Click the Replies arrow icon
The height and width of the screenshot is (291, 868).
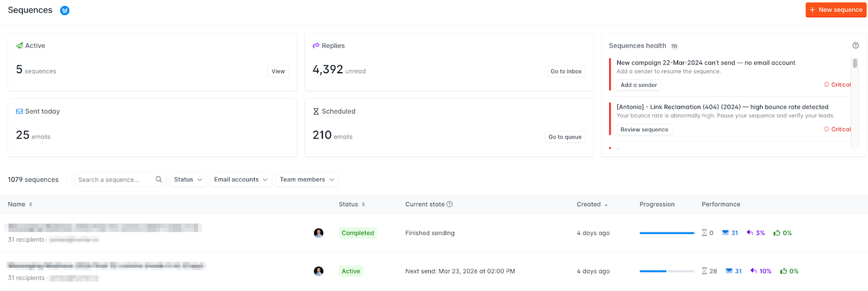point(316,46)
